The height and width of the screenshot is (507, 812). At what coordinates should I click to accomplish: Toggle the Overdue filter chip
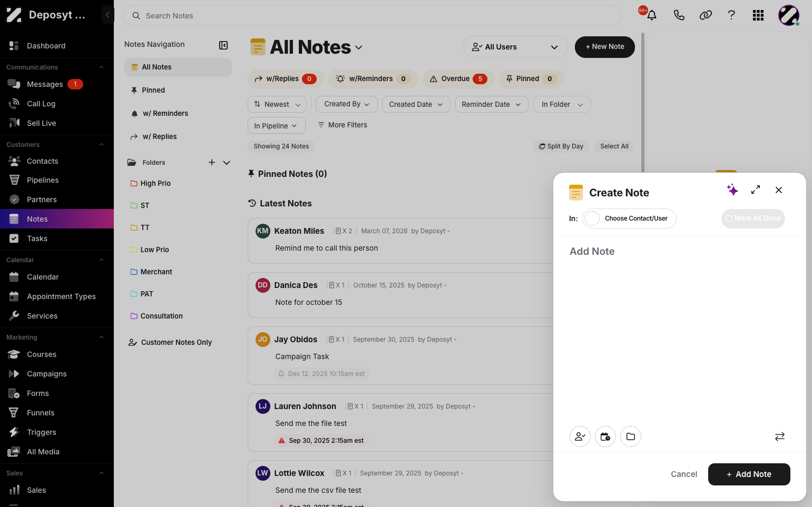458,79
